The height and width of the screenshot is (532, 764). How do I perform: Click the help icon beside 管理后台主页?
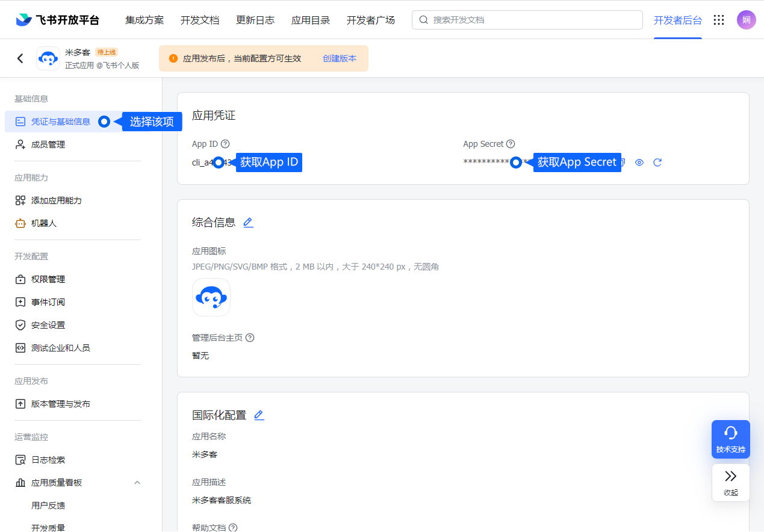(250, 338)
